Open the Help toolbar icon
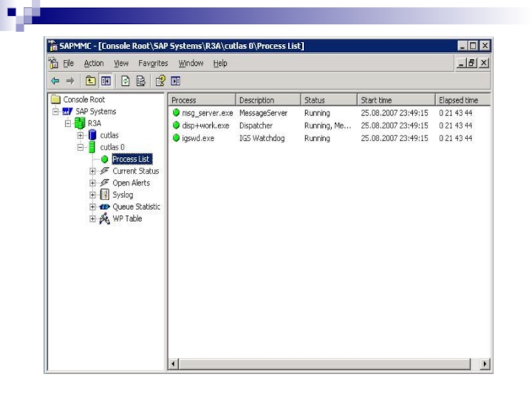 [x=160, y=80]
